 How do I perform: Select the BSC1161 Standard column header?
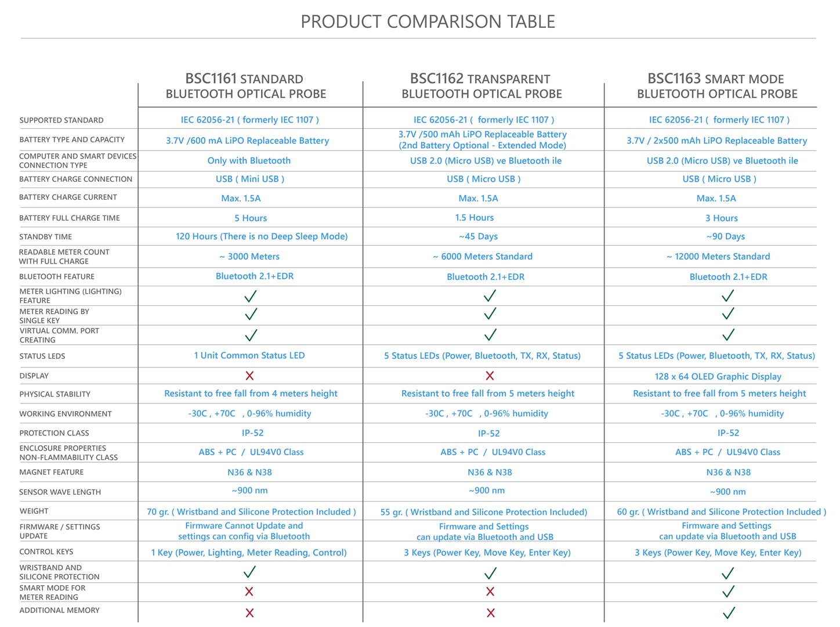(x=246, y=86)
